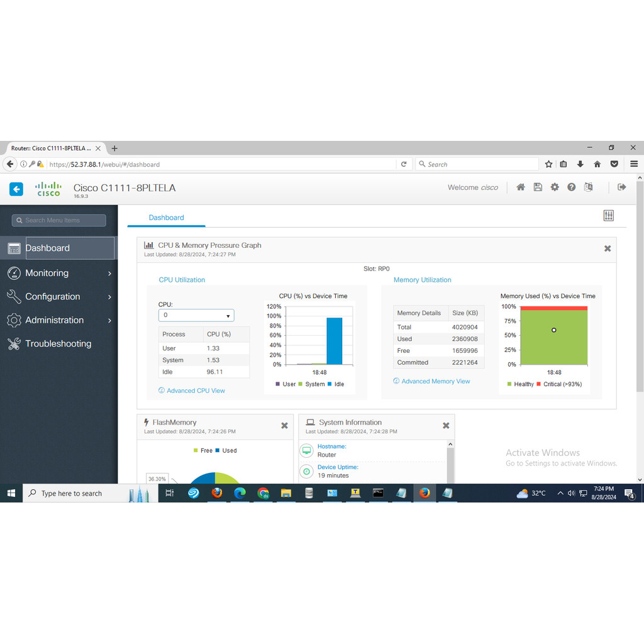Click the Cisco logo
644x644 pixels.
coord(48,189)
